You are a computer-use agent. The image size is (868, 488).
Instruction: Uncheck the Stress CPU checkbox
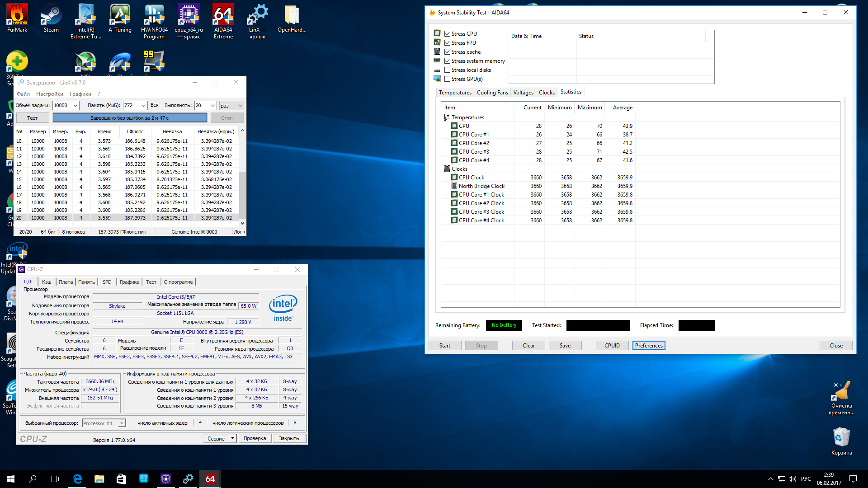tap(447, 34)
